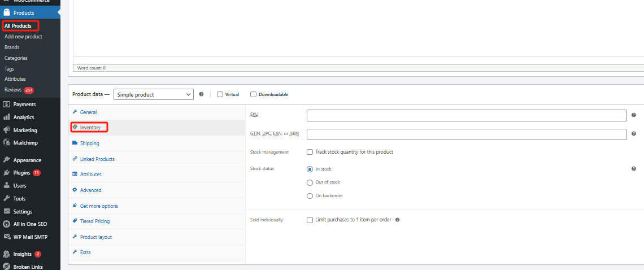Enable the Virtual product checkbox
644x270 pixels.
pyautogui.click(x=220, y=94)
